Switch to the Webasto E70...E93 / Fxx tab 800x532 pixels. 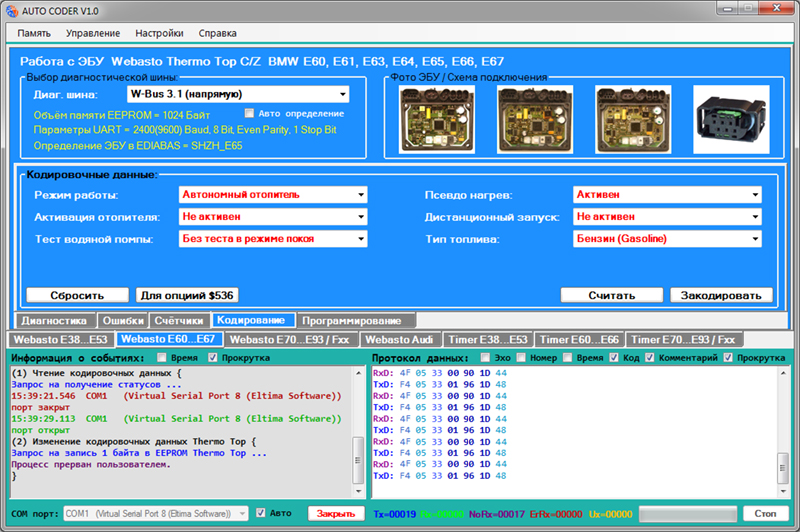point(290,340)
